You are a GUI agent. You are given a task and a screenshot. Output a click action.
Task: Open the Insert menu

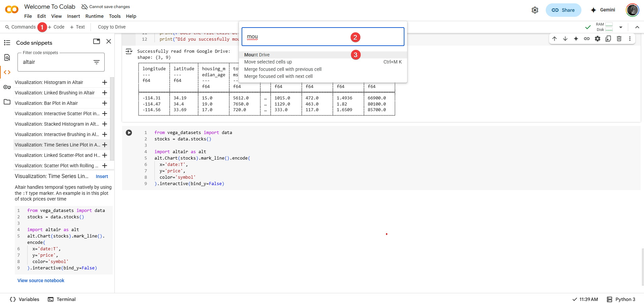coord(73,16)
